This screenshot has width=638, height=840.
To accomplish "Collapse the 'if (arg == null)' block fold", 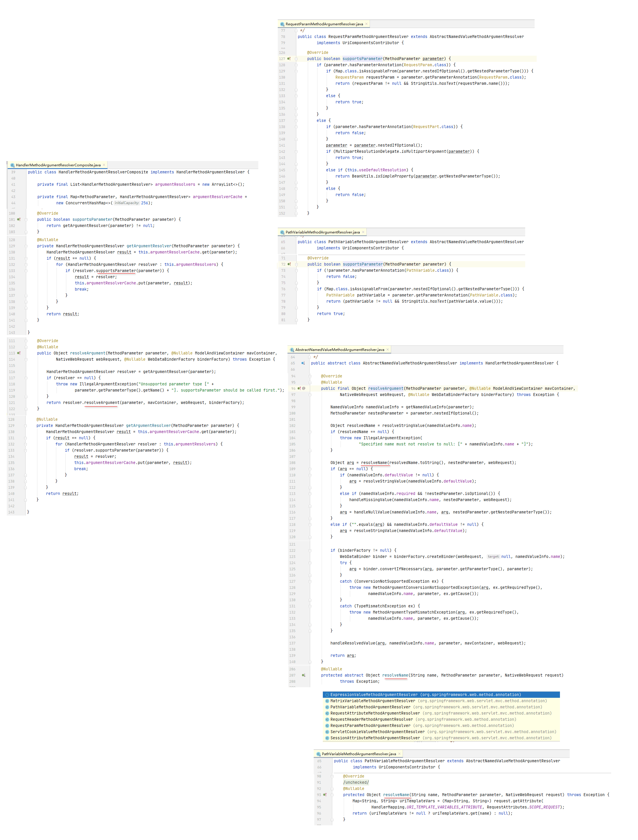I will click(x=310, y=469).
